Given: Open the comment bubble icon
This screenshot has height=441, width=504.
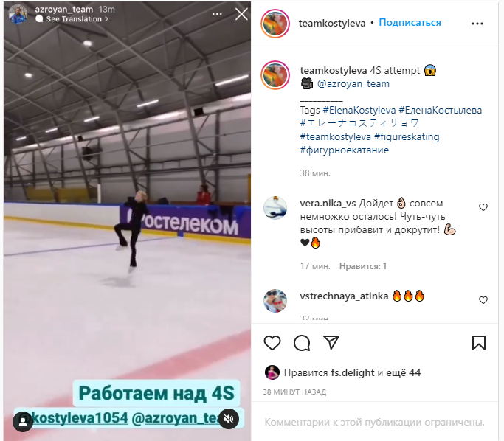Looking at the screenshot, I should (302, 343).
